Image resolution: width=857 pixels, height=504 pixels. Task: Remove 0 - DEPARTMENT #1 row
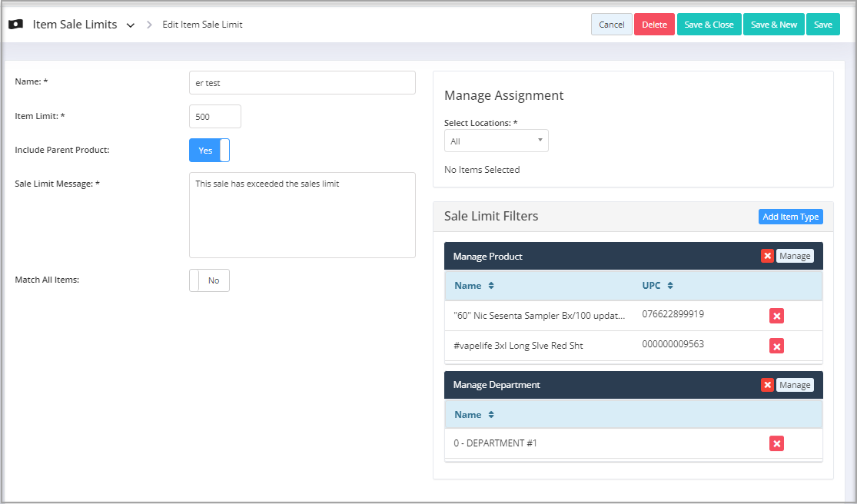pos(776,443)
